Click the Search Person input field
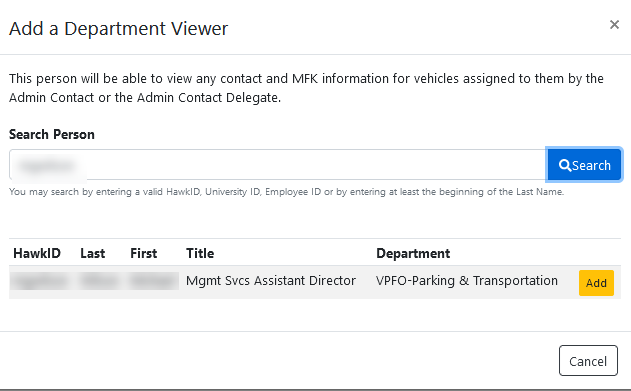The width and height of the screenshot is (631, 391). (x=278, y=165)
